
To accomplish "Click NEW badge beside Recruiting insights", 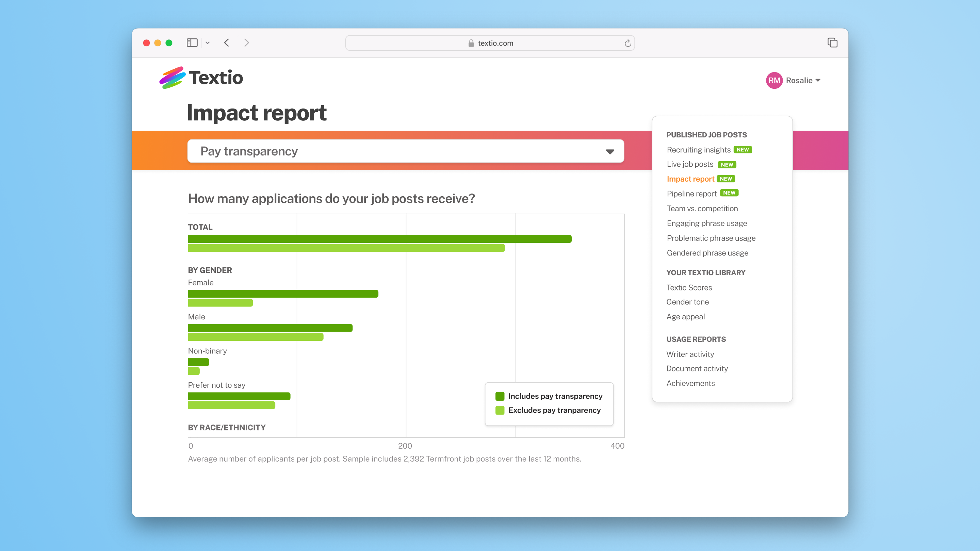I will click(x=742, y=149).
